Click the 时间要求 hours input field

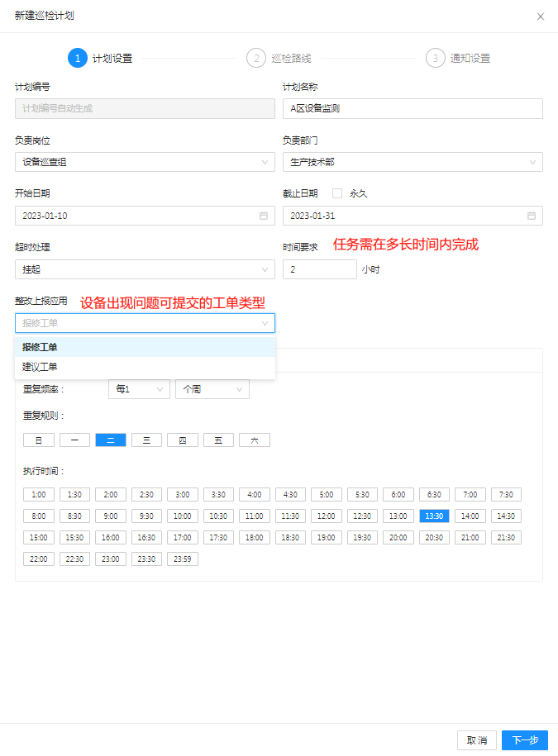click(319, 269)
